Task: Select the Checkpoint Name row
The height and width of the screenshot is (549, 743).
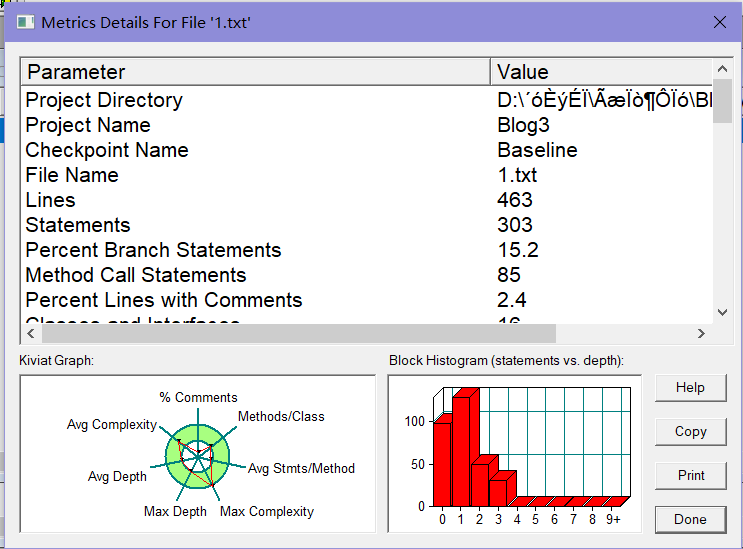Action: [x=367, y=150]
